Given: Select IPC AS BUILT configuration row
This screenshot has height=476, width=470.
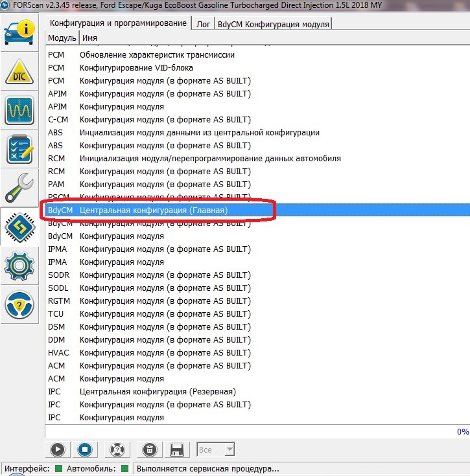Looking at the screenshot, I should coord(257,405).
